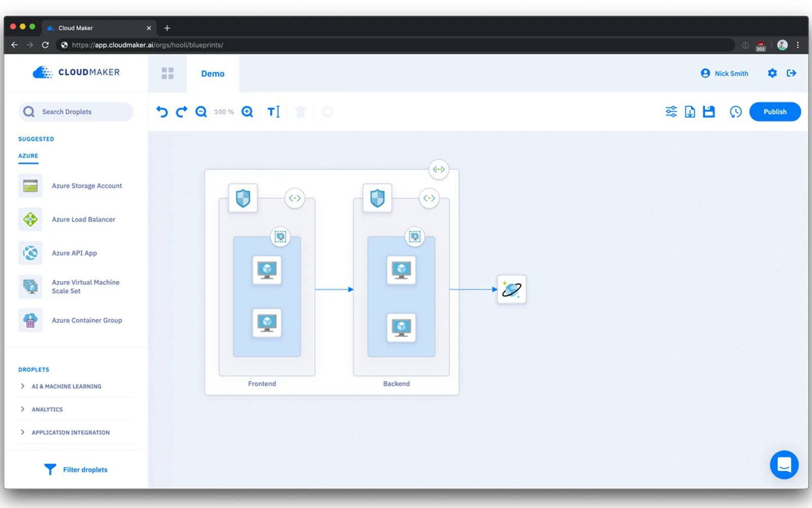Image resolution: width=812 pixels, height=508 pixels.
Task: Open the blueprints grid view icon
Action: click(167, 73)
